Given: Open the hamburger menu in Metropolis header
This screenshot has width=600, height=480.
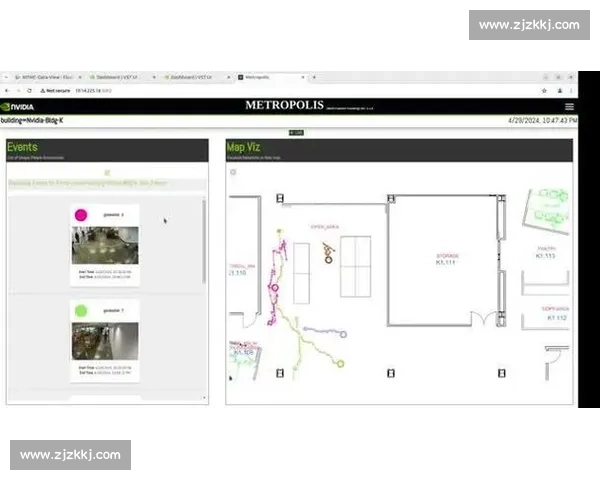Looking at the screenshot, I should [569, 106].
